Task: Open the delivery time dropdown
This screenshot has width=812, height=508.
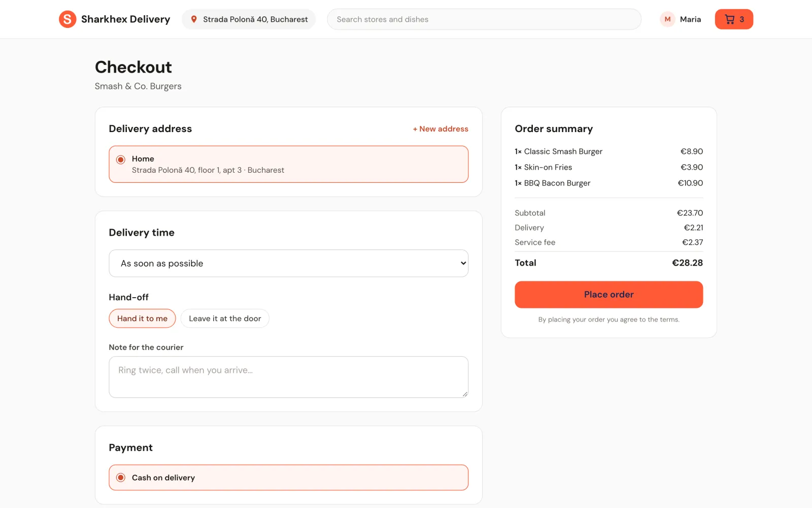Action: point(288,263)
